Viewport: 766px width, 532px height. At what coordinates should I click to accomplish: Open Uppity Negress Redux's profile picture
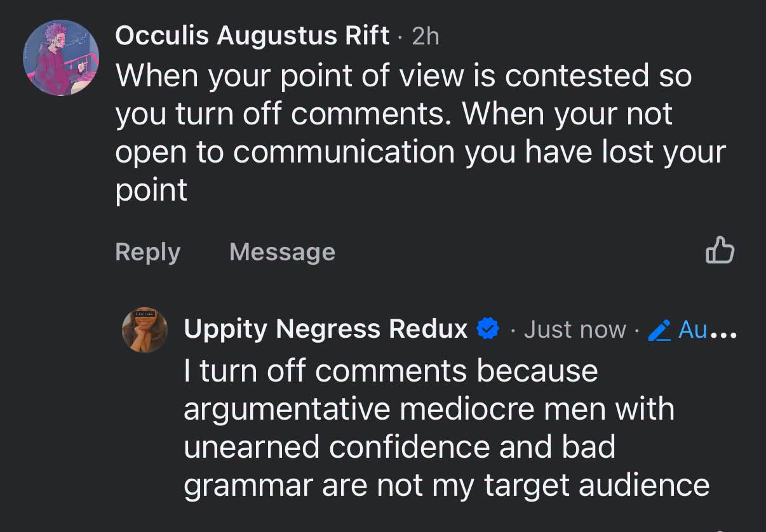pos(145,330)
